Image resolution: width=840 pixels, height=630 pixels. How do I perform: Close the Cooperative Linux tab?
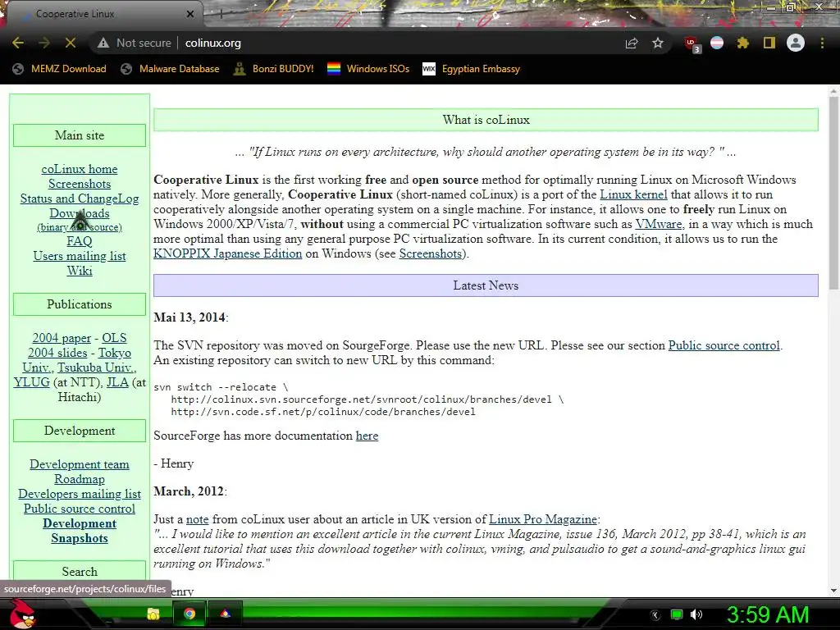190,14
